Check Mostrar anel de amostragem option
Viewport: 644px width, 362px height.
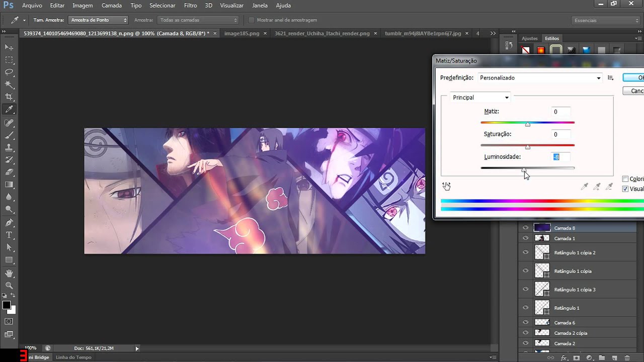click(252, 20)
